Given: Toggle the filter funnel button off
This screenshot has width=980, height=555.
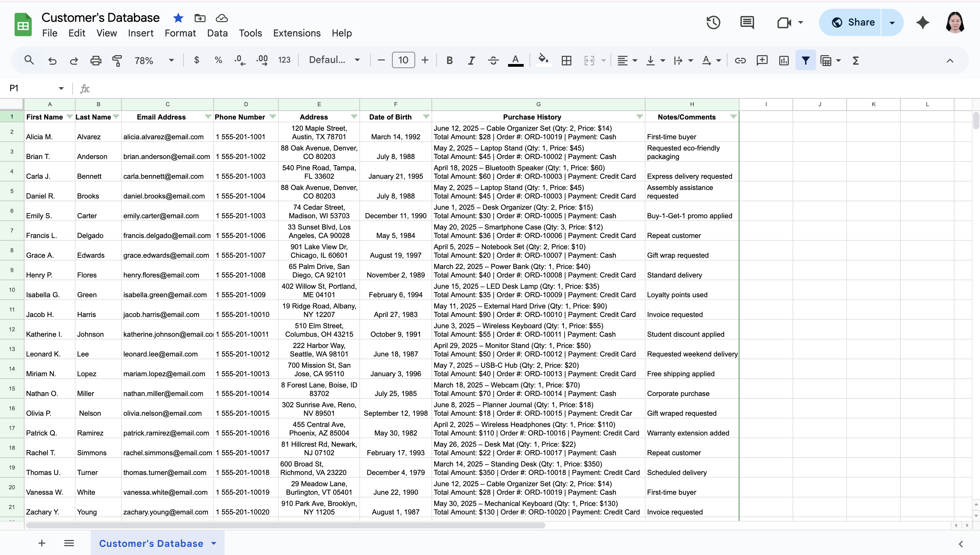Looking at the screenshot, I should click(805, 60).
